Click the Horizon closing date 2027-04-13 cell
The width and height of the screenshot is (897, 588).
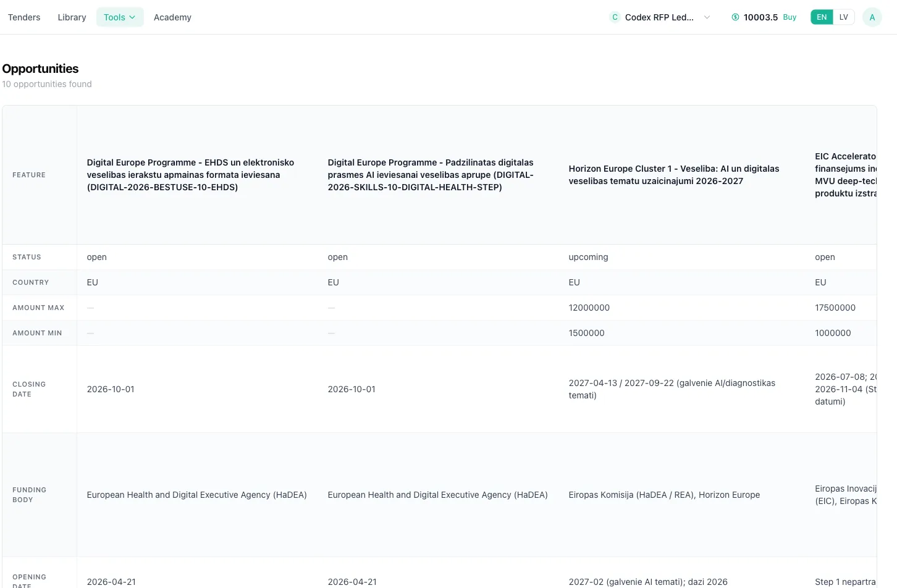point(672,389)
